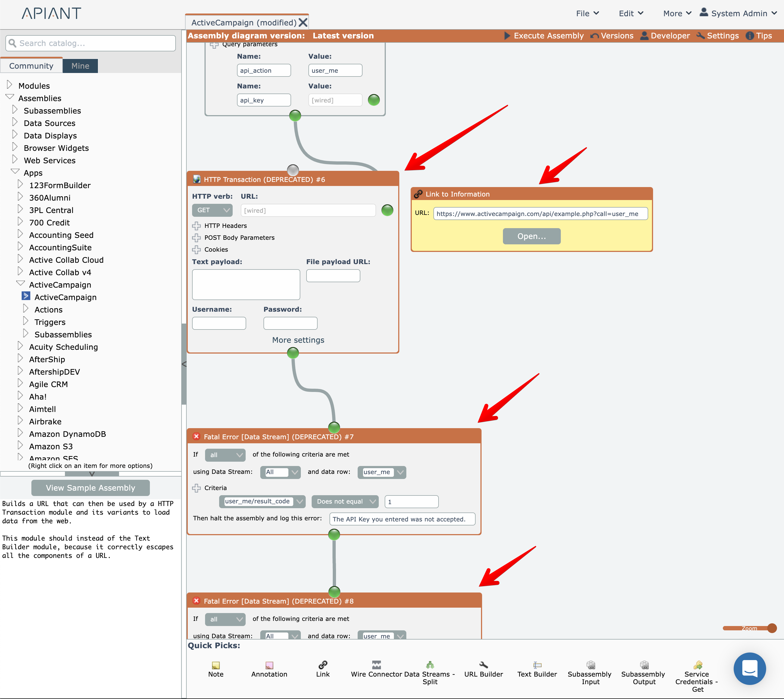Open the GET HTTP verb dropdown
Viewport: 784px width, 699px height.
[212, 211]
